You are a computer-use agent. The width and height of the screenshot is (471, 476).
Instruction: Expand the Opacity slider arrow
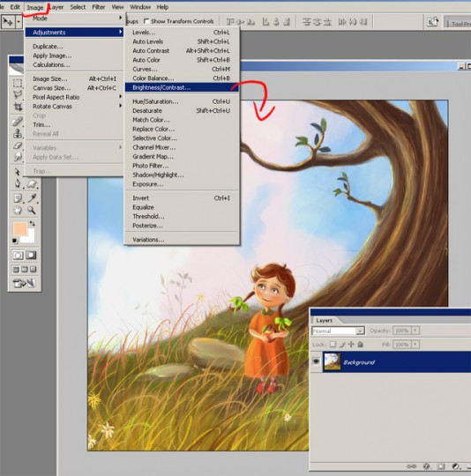(x=415, y=331)
